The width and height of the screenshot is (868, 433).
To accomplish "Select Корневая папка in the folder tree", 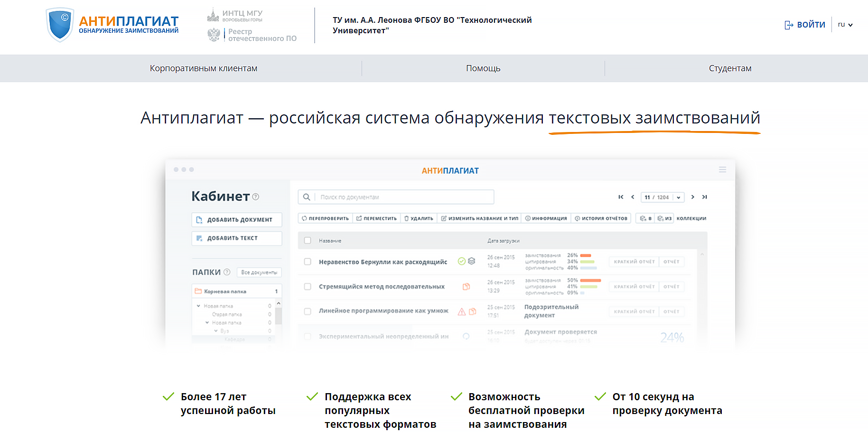I will (237, 291).
